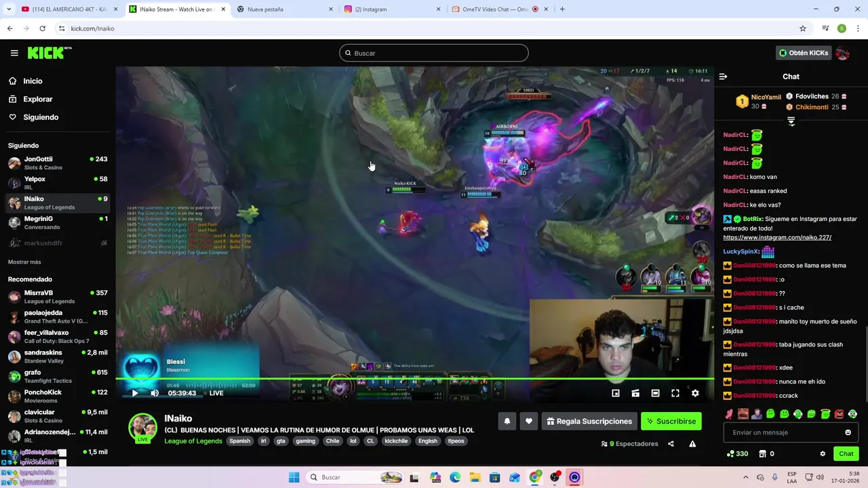The image size is (868, 488).
Task: Click Obtén KICKs button
Action: (x=804, y=53)
